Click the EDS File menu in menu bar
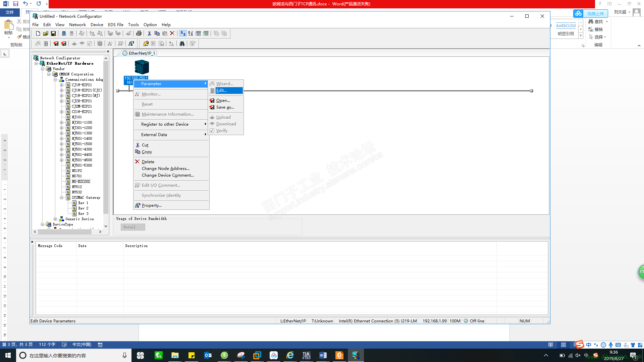The image size is (644, 362). coord(115,25)
